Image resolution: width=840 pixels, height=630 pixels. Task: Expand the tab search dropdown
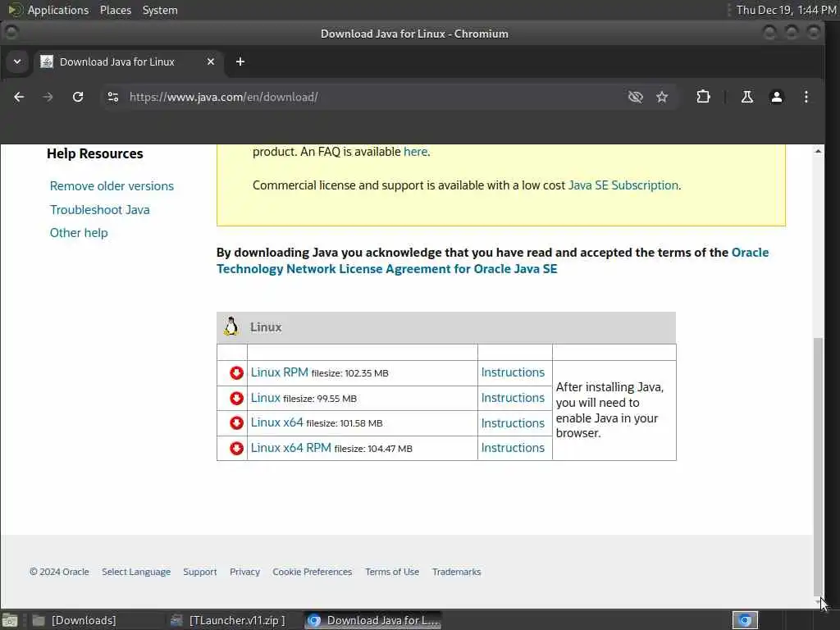click(x=17, y=62)
